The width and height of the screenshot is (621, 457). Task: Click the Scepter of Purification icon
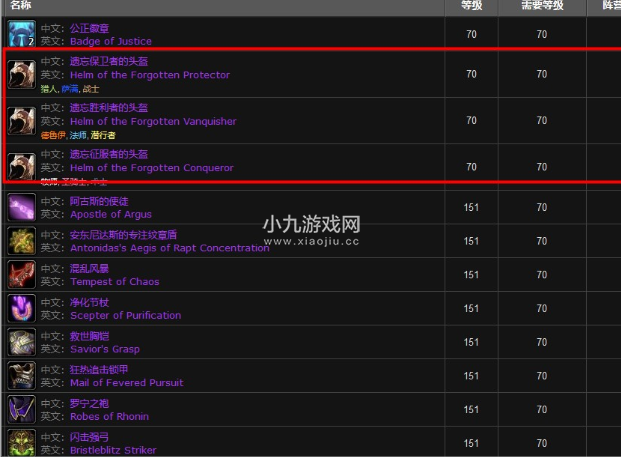pyautogui.click(x=22, y=308)
